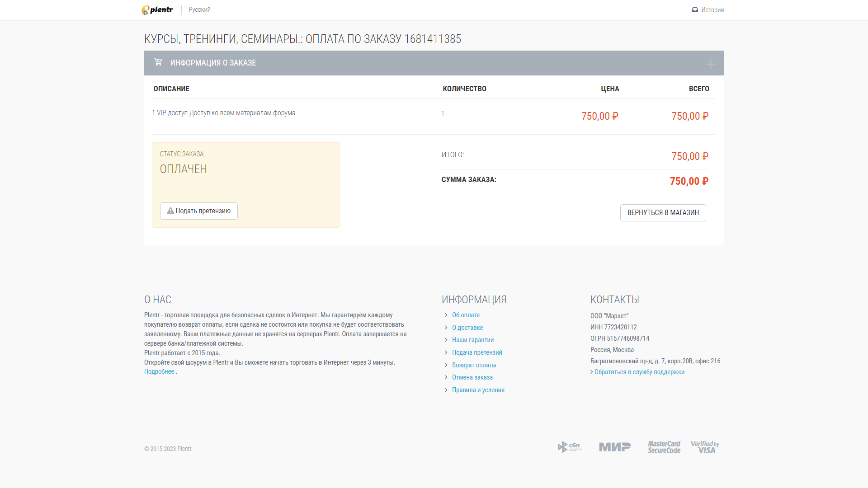The image size is (868, 488).
Task: Click chevron beside support service link
Action: 592,372
